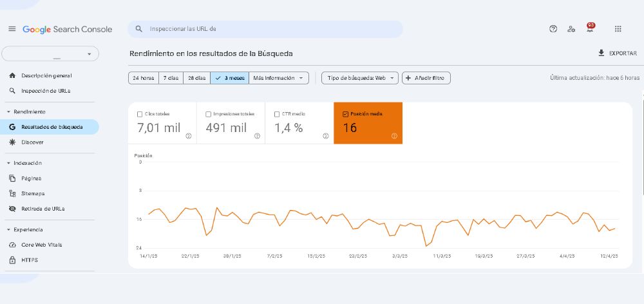Click help icon on Clics totales card

tap(189, 136)
